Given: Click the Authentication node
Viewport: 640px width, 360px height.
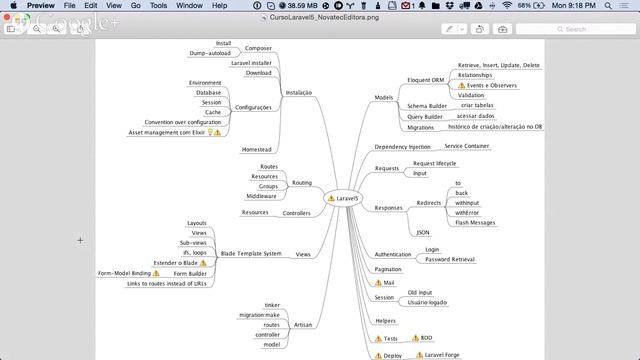Looking at the screenshot, I should [x=393, y=254].
